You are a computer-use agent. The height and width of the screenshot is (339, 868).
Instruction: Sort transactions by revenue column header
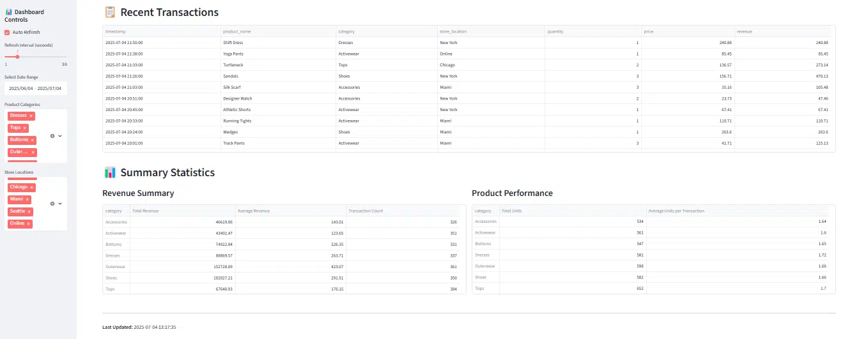782,31
